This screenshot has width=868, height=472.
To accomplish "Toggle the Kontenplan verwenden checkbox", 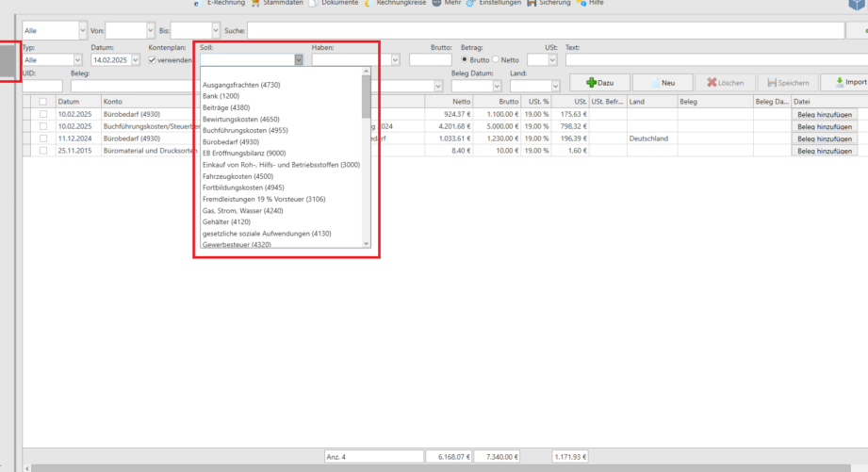I will coord(154,59).
